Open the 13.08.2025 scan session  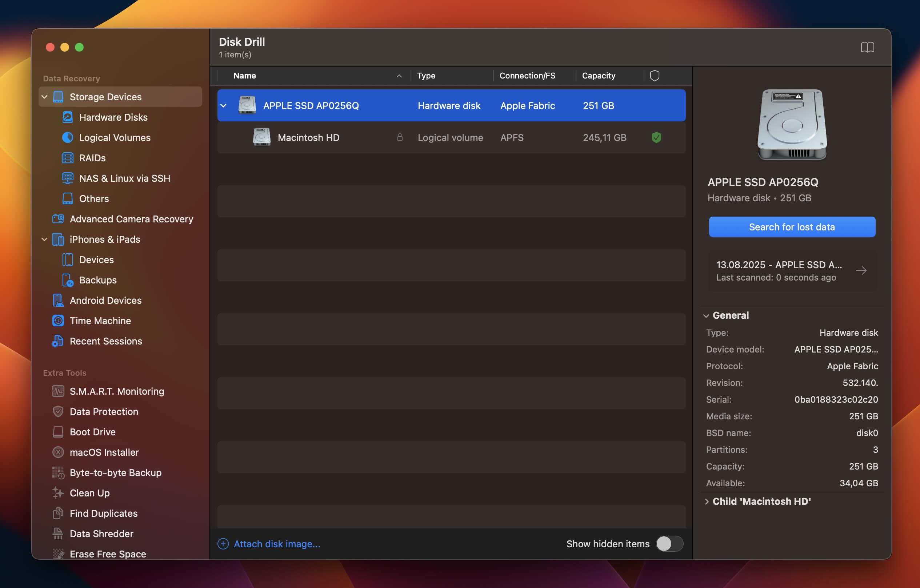(x=792, y=271)
